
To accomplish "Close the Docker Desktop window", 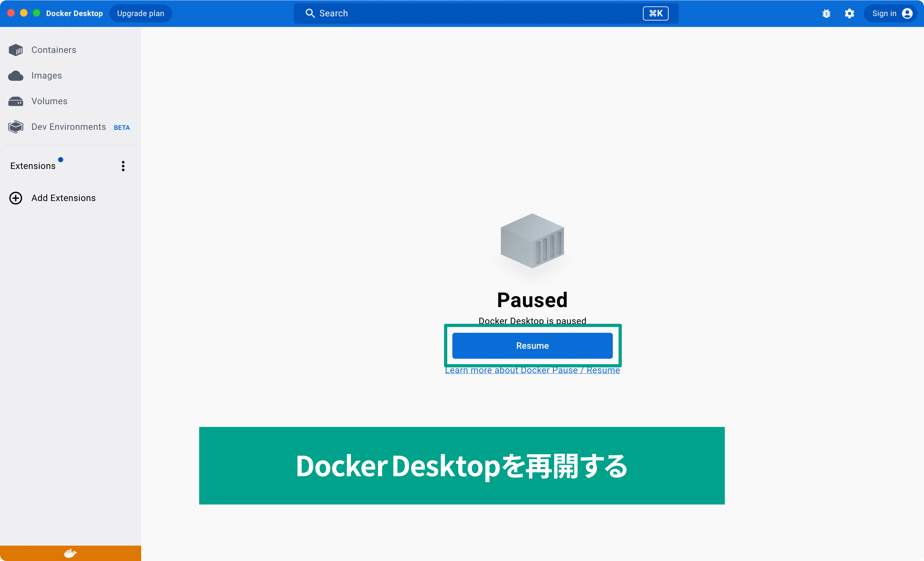I will click(11, 13).
